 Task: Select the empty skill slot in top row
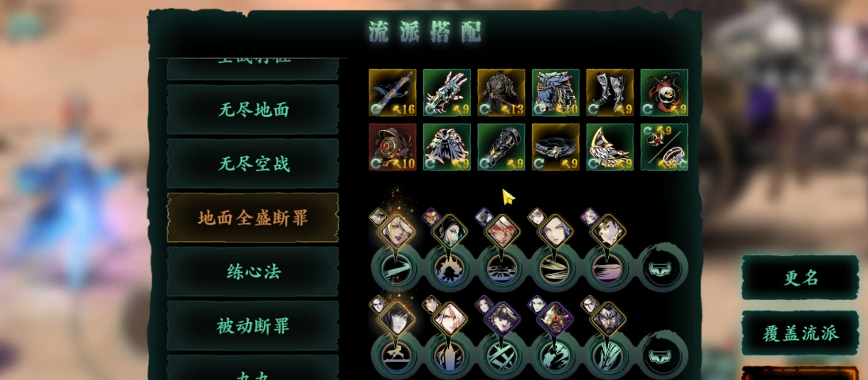tap(663, 268)
